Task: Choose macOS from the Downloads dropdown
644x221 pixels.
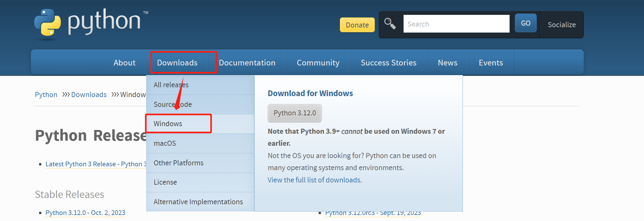Action: (165, 143)
